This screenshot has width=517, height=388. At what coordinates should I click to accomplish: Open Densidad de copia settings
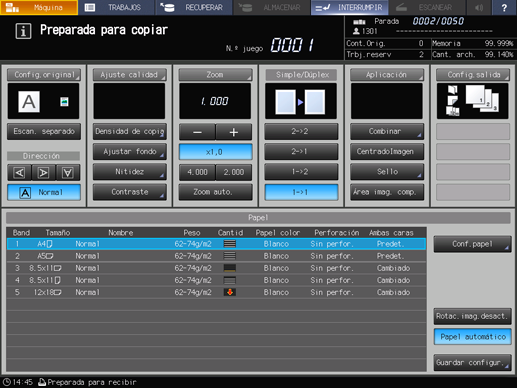(x=129, y=131)
